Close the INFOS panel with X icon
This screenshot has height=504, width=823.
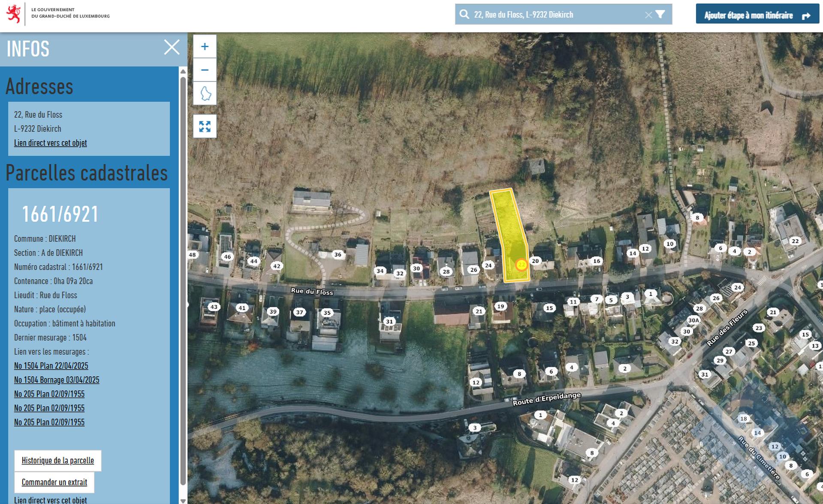point(172,47)
